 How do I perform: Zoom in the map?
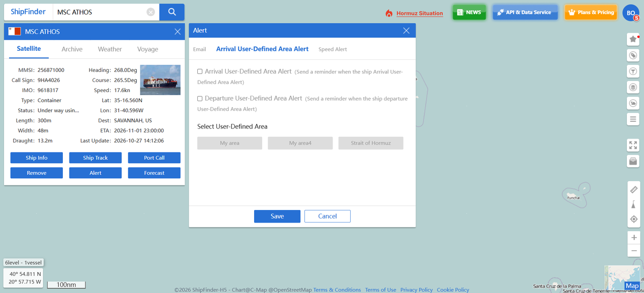point(633,238)
